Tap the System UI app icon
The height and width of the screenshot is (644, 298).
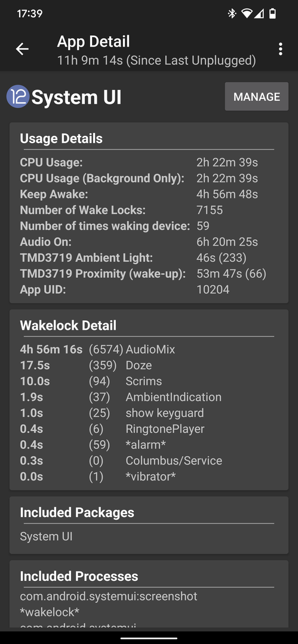coord(18,97)
